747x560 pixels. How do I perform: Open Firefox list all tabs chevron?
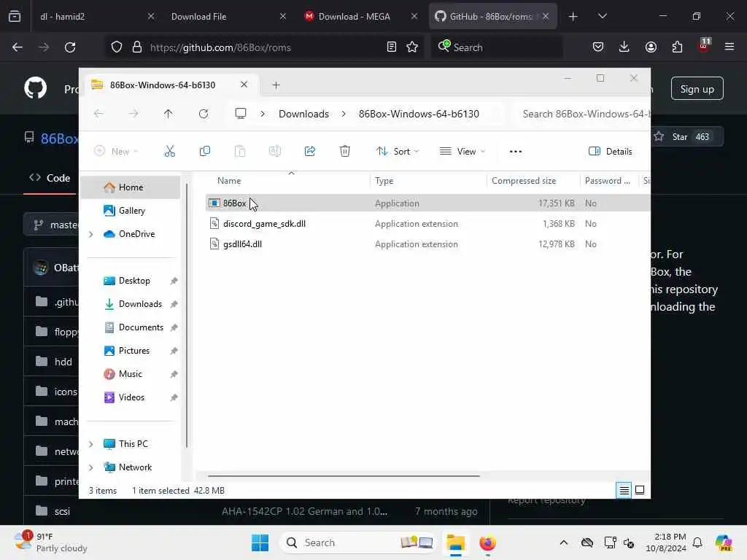click(602, 16)
